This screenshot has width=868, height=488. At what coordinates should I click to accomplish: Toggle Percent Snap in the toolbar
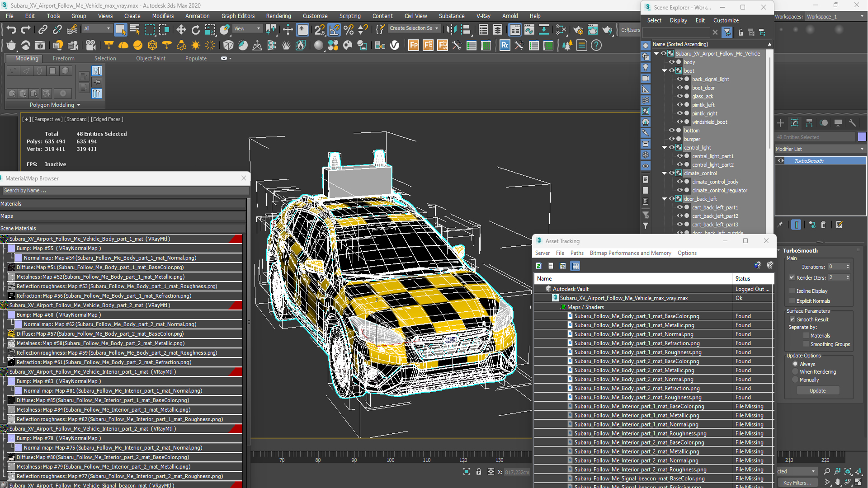click(x=349, y=30)
